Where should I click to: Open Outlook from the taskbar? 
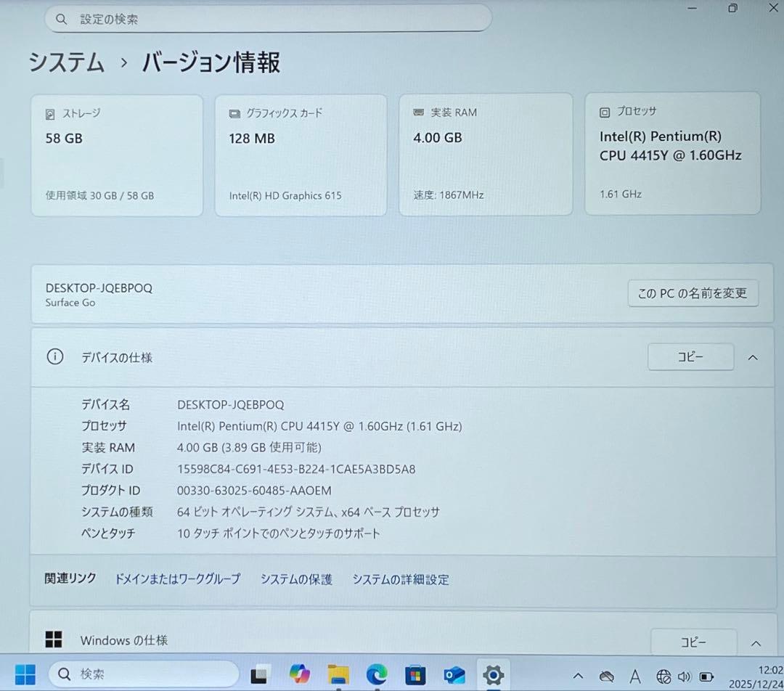[454, 674]
